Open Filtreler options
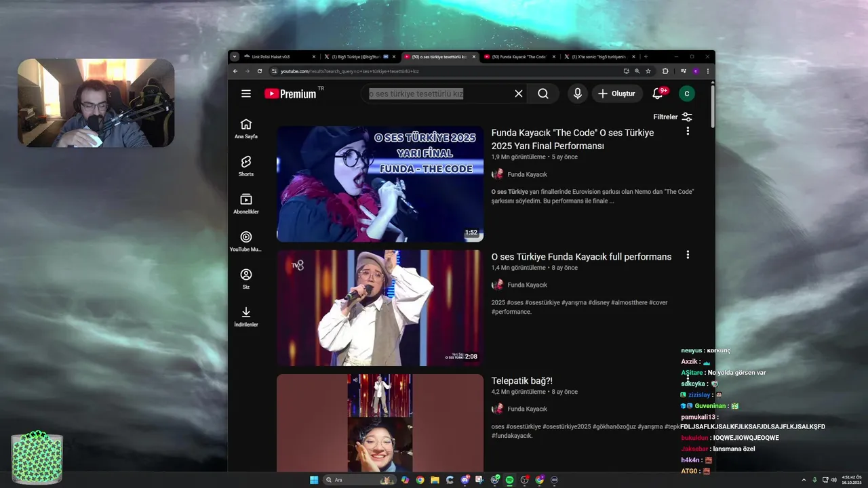The image size is (868, 488). coord(673,117)
